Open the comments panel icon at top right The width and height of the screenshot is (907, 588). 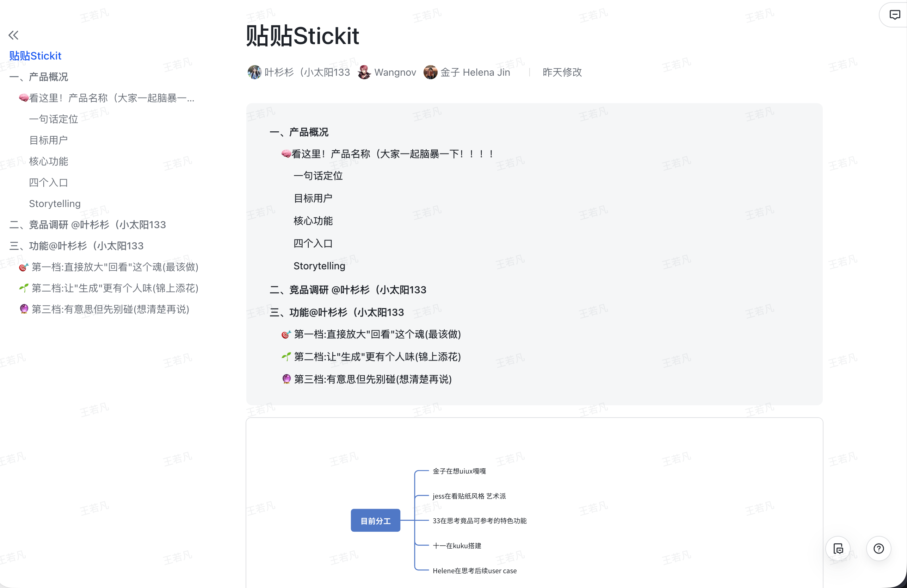[894, 15]
